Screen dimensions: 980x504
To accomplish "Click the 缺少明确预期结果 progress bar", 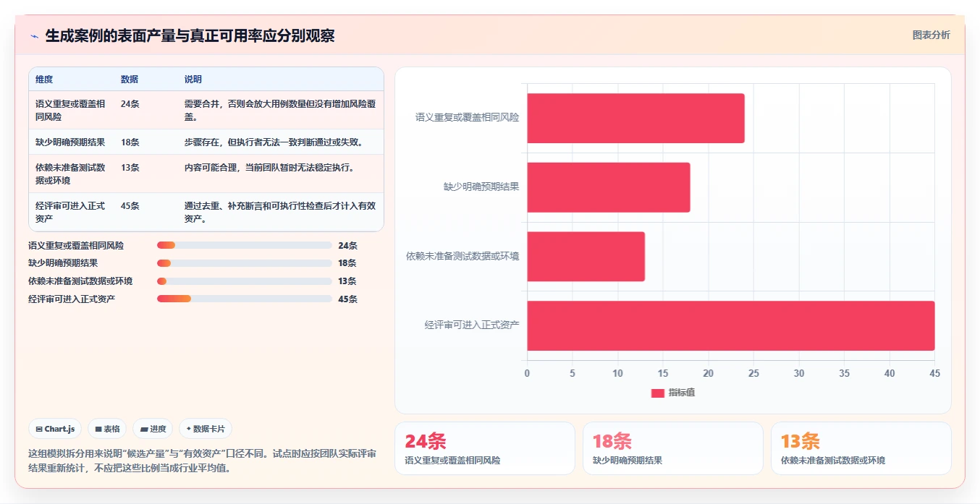I will point(245,263).
